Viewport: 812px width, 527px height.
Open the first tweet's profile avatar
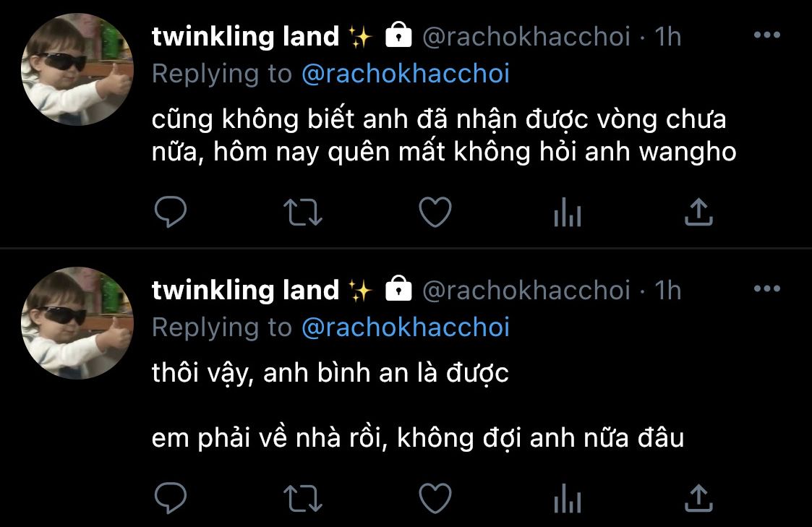coord(77,70)
